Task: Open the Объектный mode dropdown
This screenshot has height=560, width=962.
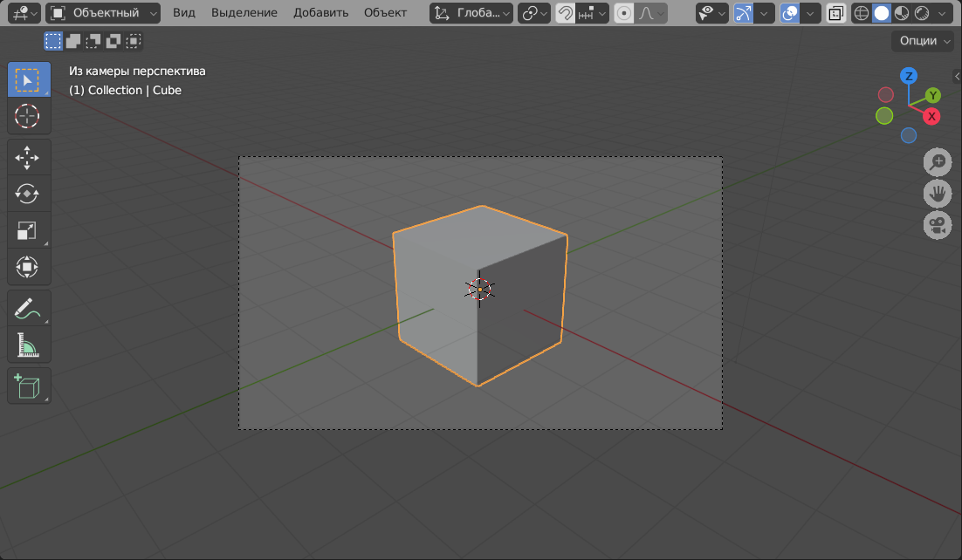Action: pyautogui.click(x=103, y=13)
